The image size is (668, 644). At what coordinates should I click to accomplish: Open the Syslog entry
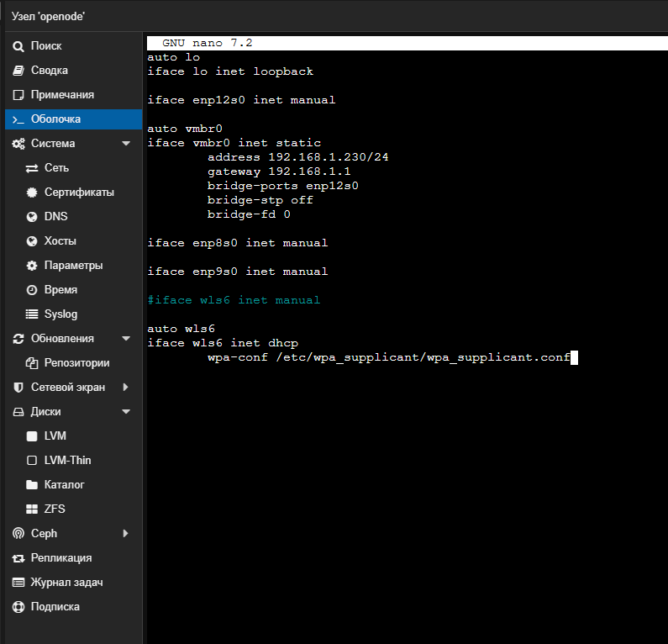tap(61, 314)
